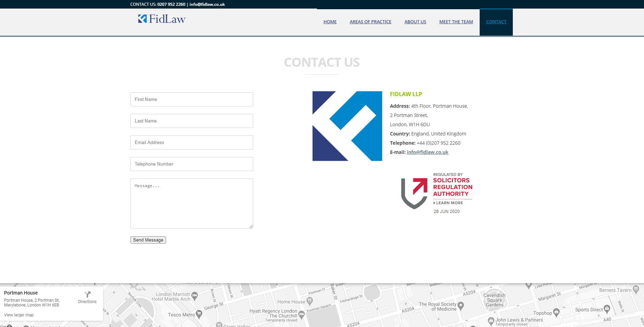Select the Royal Society of Medicine pin

click(x=461, y=305)
